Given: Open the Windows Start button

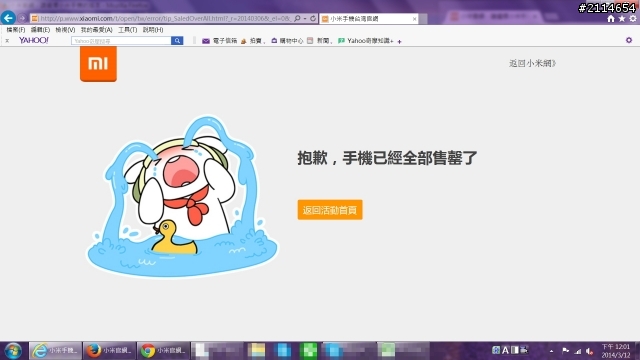Looking at the screenshot, I should (13, 351).
